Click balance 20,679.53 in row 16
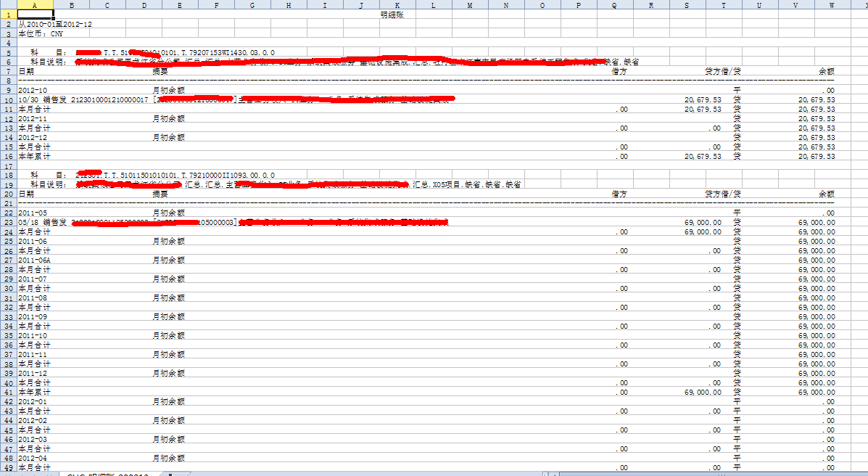 817,156
